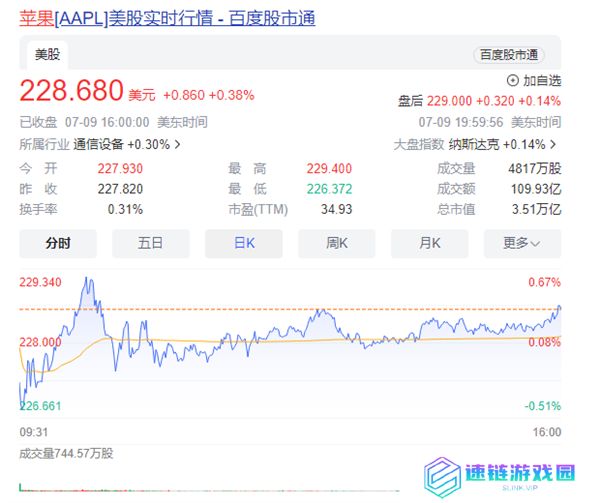Open the 通信设备 +0.30% industry link
The height and width of the screenshot is (503, 600).
[121, 144]
